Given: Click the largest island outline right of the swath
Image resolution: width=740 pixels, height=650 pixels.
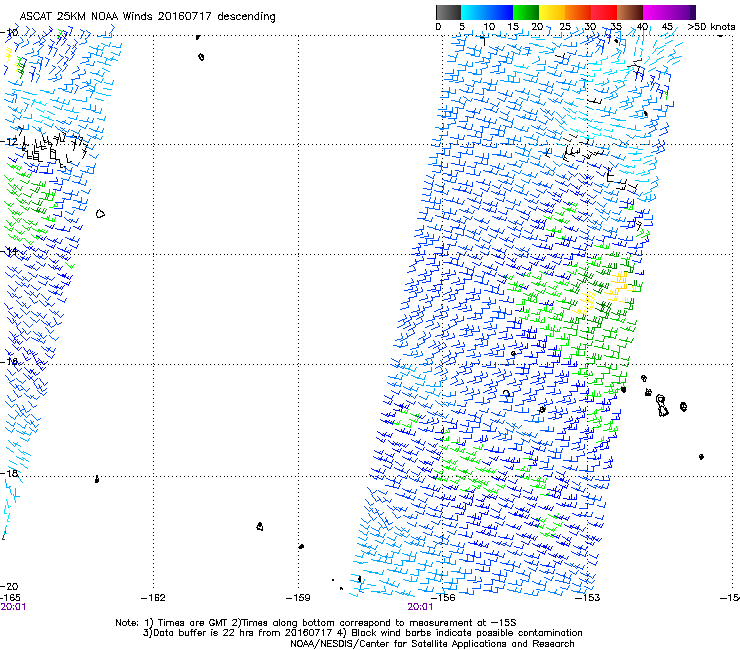Looking at the screenshot, I should coord(662,406).
